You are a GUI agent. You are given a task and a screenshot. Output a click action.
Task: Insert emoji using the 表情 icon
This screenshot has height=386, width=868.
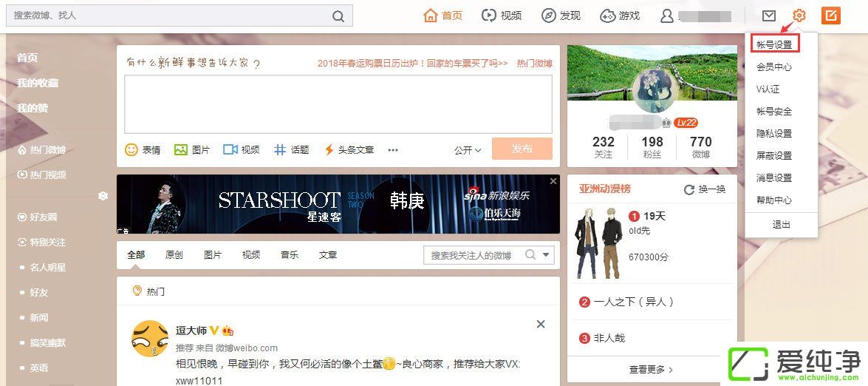point(131,149)
